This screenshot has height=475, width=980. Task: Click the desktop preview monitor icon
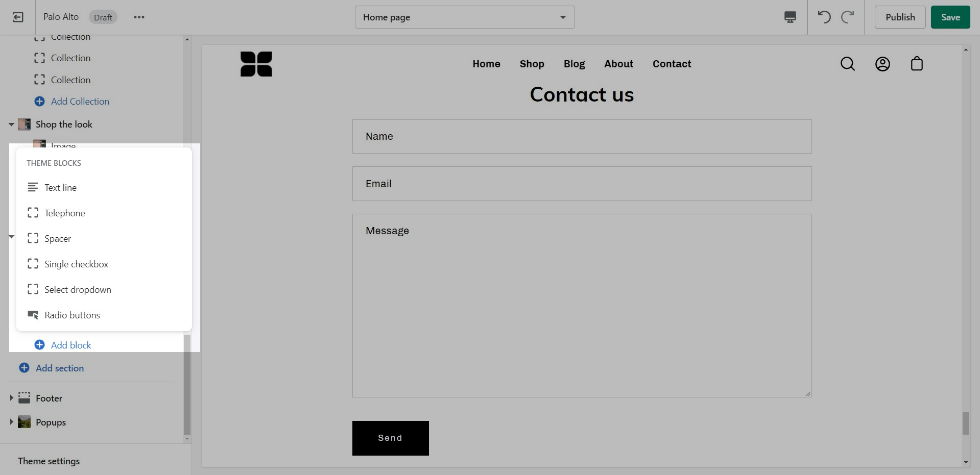(790, 17)
